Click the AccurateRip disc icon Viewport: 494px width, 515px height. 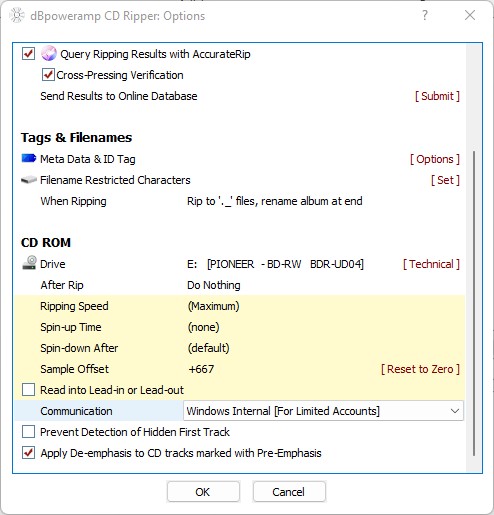[49, 54]
